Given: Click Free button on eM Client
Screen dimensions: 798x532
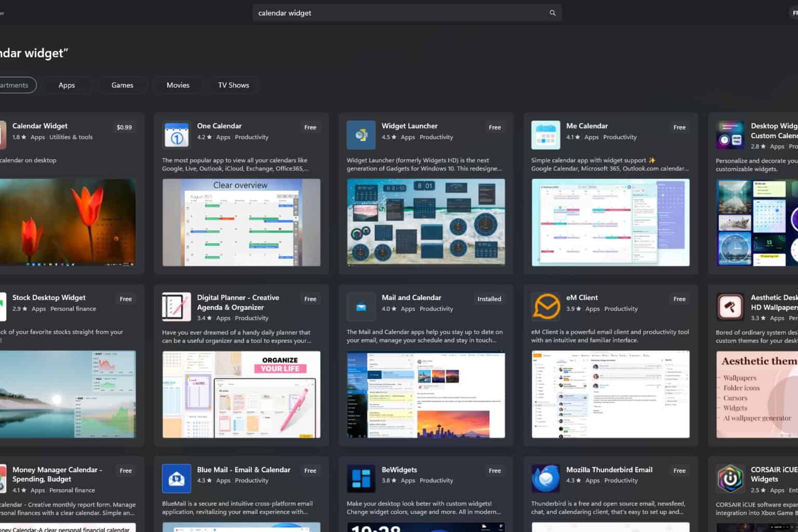Looking at the screenshot, I should point(679,299).
